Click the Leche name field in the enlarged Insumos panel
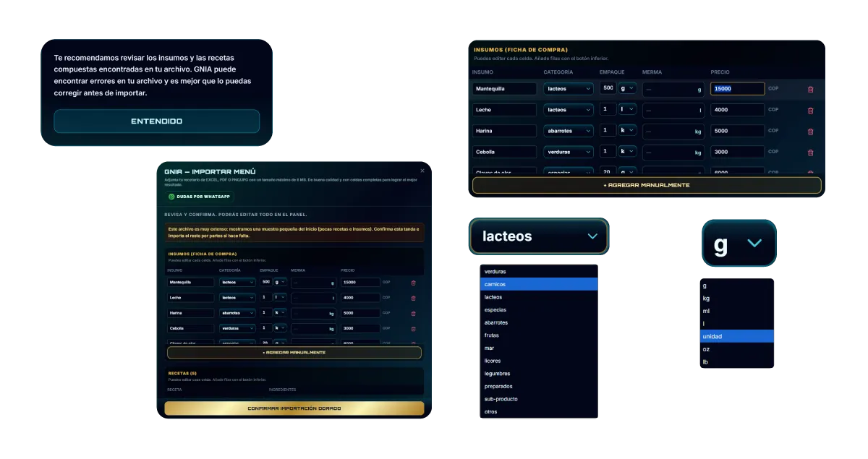 pyautogui.click(x=504, y=110)
